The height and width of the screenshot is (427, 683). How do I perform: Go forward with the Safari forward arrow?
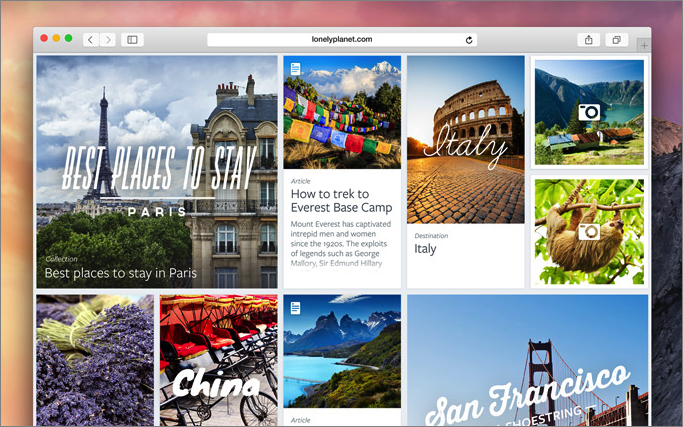pyautogui.click(x=108, y=40)
